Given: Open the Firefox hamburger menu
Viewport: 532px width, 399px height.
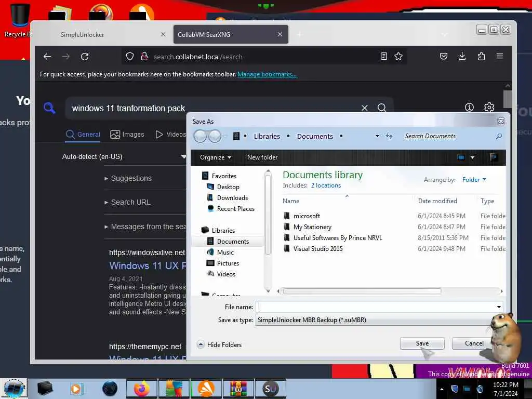Looking at the screenshot, I should 500,56.
